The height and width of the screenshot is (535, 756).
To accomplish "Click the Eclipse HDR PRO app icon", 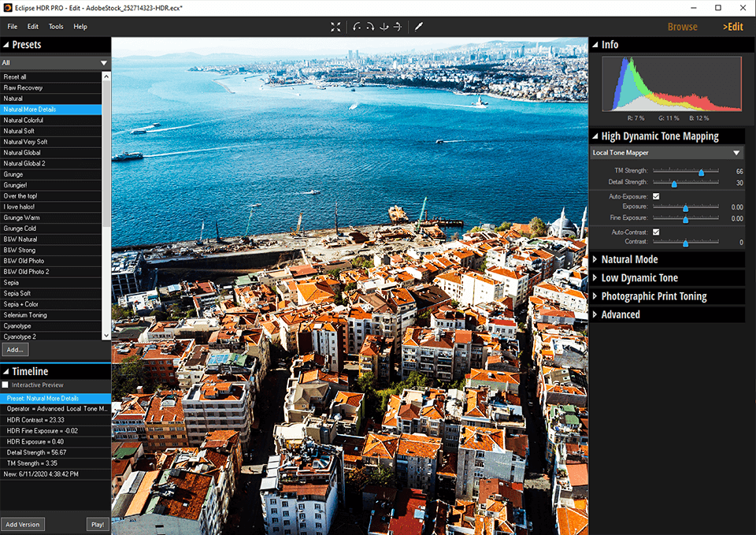I will coord(8,7).
